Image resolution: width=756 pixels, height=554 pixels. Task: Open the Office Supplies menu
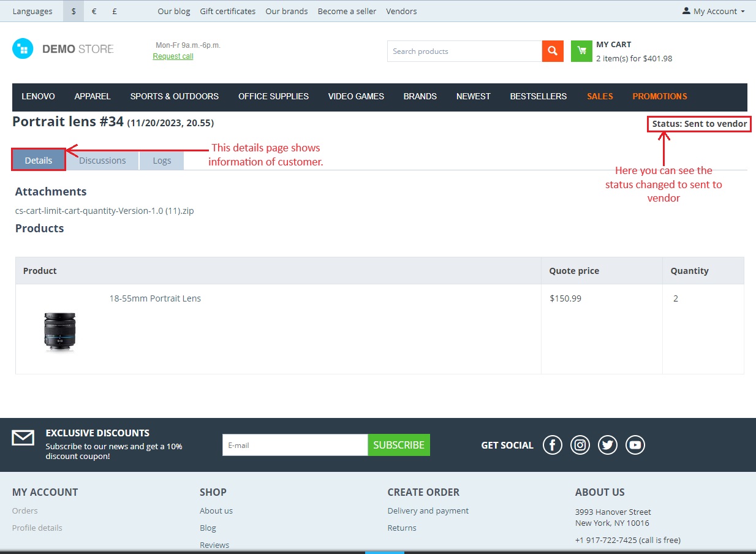point(273,96)
